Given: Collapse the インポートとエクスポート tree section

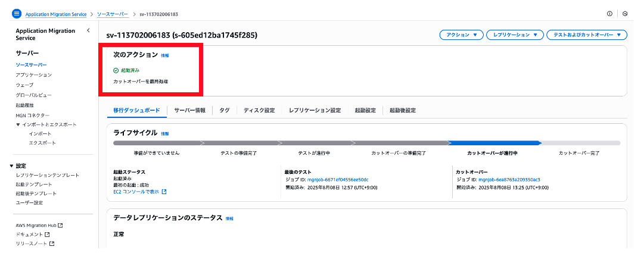Looking at the screenshot, I should [x=18, y=124].
